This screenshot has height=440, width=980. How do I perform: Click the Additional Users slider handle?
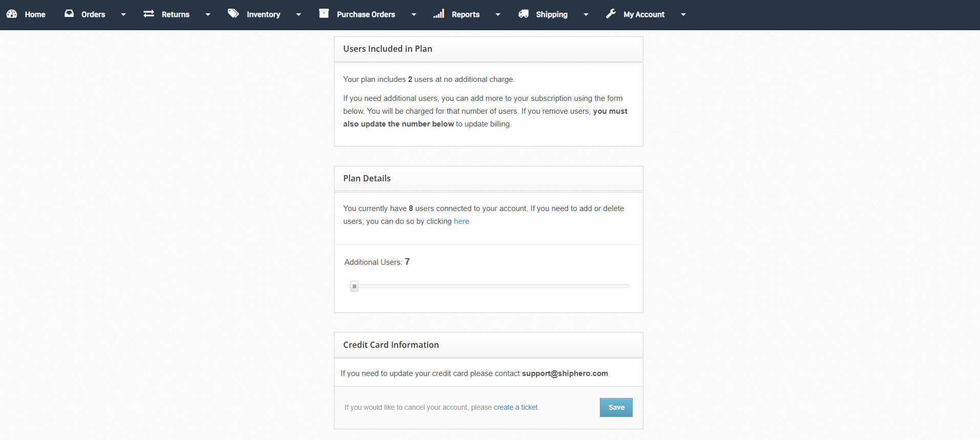[x=355, y=286]
